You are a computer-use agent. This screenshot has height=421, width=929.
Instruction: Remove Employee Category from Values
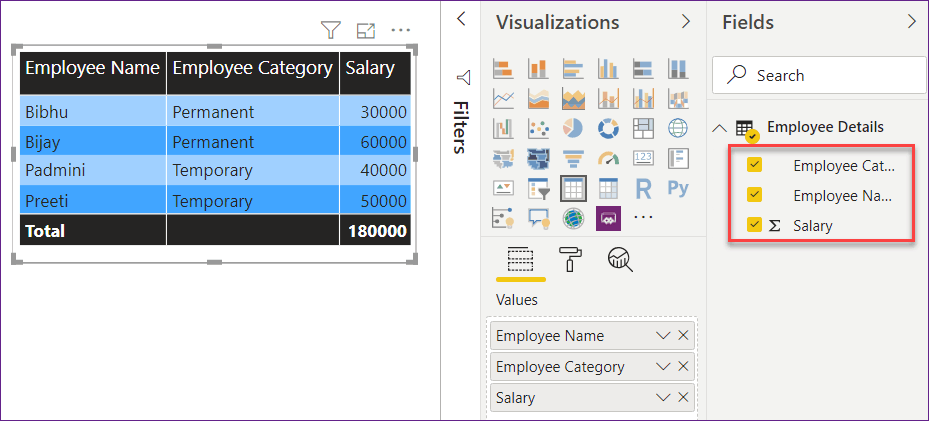(x=683, y=367)
